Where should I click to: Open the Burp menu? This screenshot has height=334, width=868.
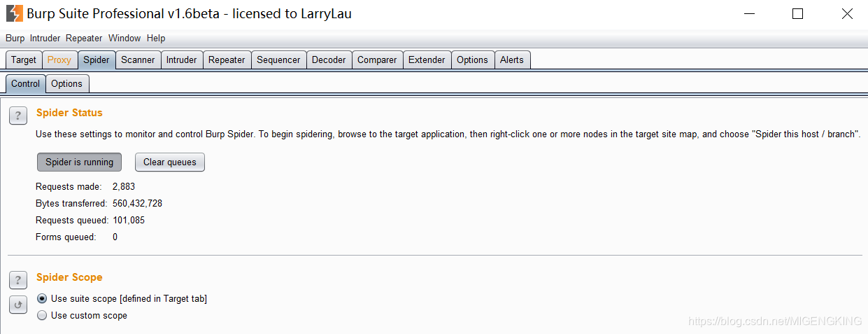(x=15, y=39)
